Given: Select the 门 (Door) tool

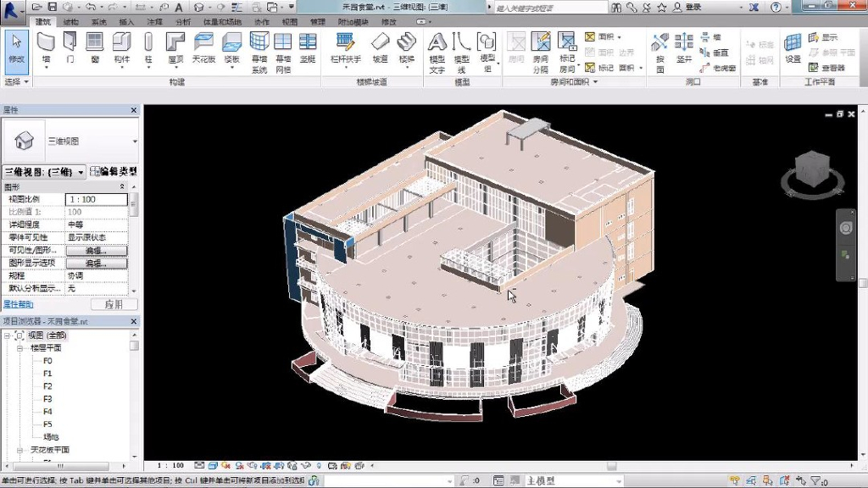Looking at the screenshot, I should point(70,48).
